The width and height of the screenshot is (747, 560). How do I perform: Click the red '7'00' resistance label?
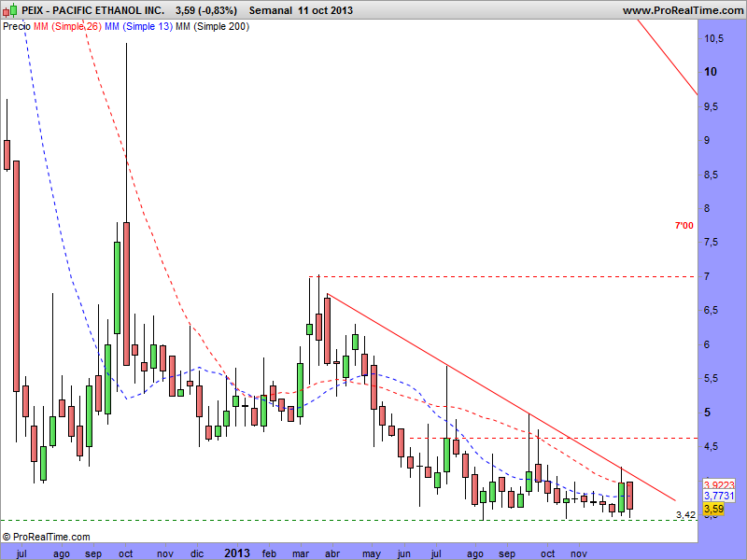[x=684, y=226]
